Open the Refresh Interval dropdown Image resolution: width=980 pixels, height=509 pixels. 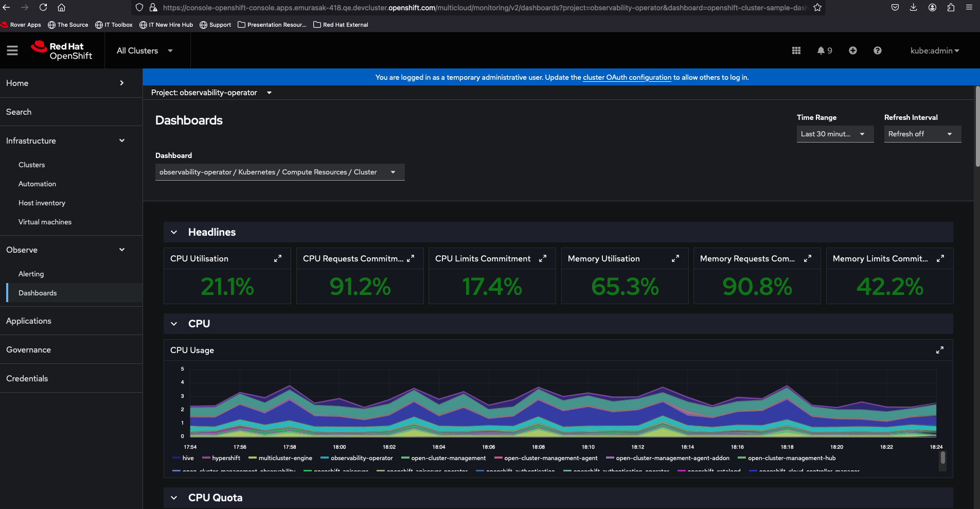[x=922, y=134]
